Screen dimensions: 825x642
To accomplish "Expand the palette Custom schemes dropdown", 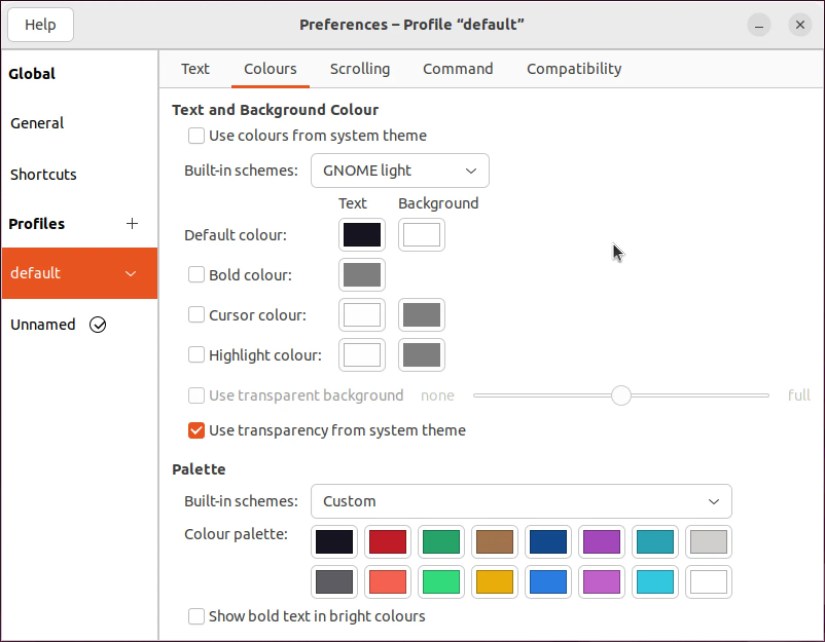I will point(521,501).
